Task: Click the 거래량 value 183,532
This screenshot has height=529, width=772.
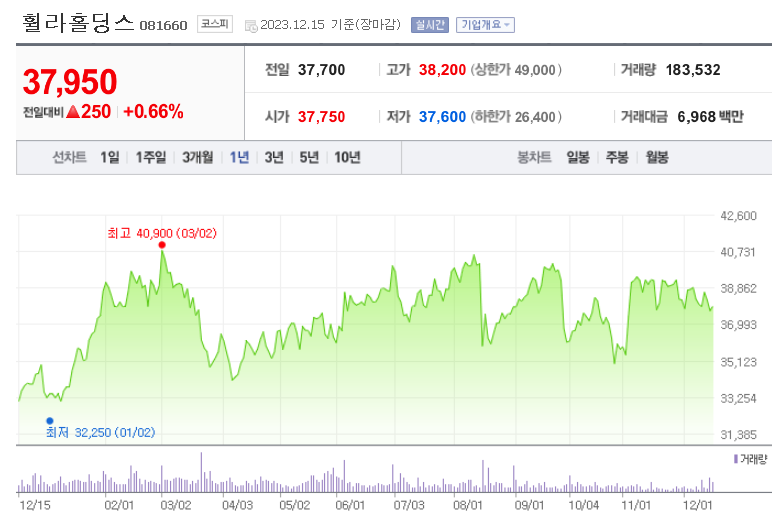Action: [693, 70]
